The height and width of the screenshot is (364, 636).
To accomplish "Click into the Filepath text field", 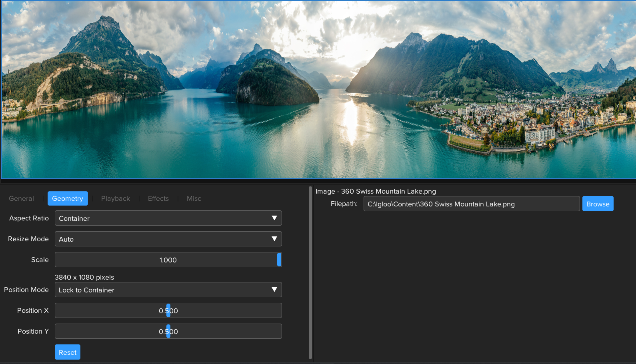I will click(471, 204).
